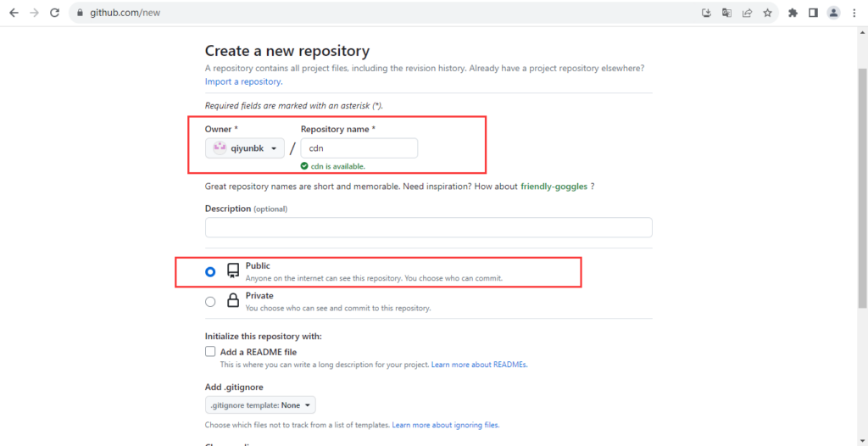
Task: Click the 'Required fields are marked' note
Action: 294,106
